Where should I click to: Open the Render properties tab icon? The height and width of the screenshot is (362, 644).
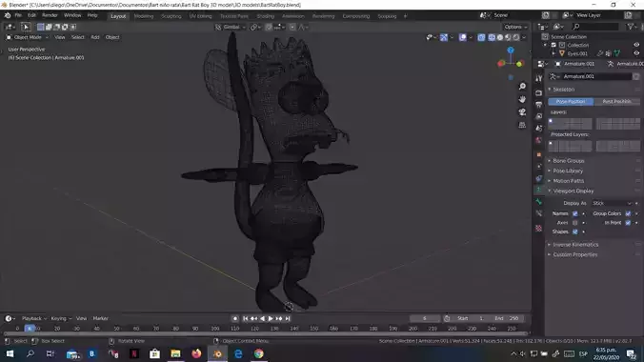[539, 92]
